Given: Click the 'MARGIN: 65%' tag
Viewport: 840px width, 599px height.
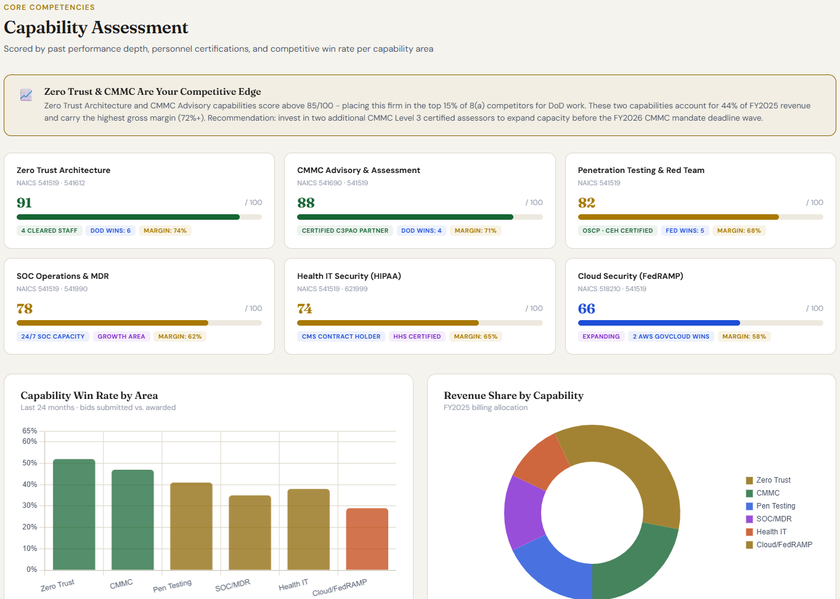Looking at the screenshot, I should [476, 336].
